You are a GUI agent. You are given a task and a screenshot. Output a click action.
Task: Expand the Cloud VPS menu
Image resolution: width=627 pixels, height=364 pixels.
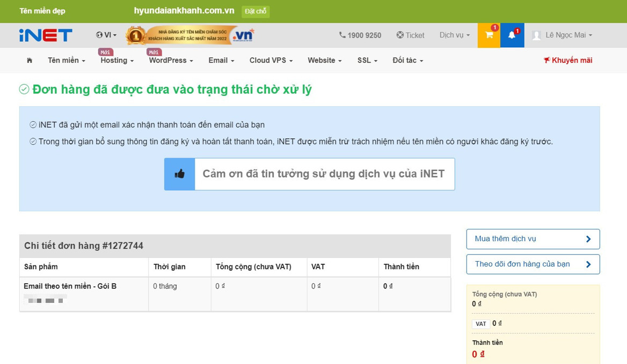(x=271, y=60)
